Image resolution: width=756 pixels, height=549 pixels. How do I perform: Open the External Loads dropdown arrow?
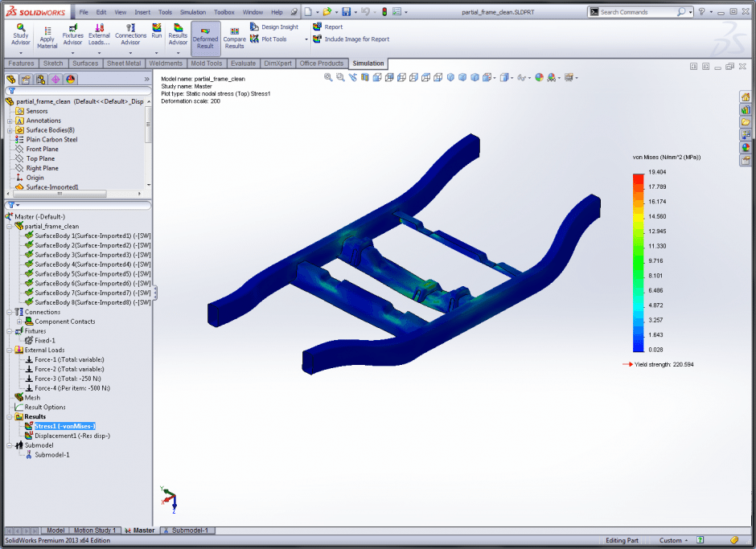pos(99,53)
